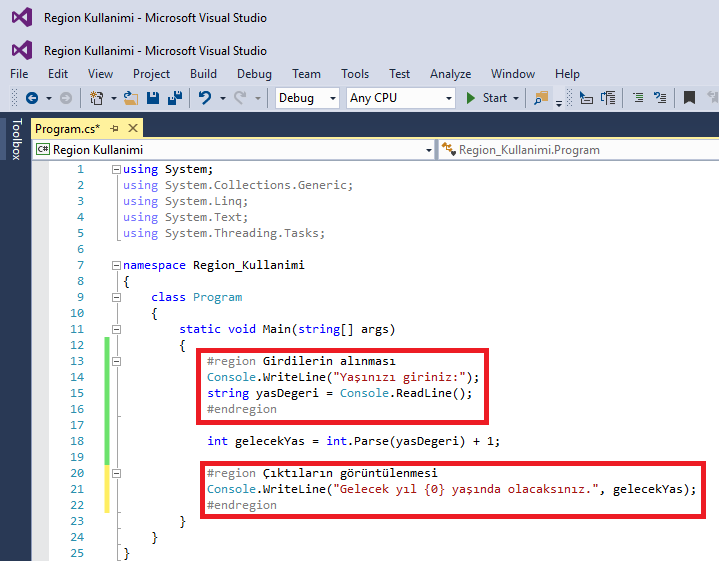Open the Redo history dropdown arrow
719x561 pixels.
point(258,98)
